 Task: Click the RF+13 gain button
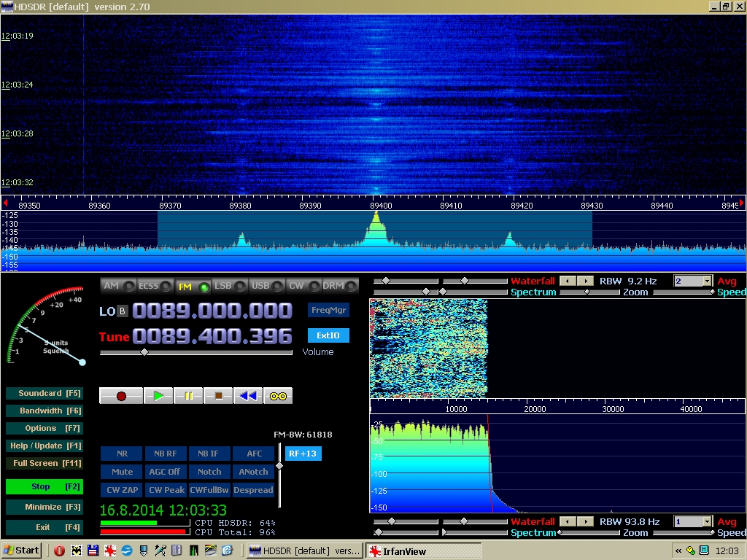tap(303, 454)
